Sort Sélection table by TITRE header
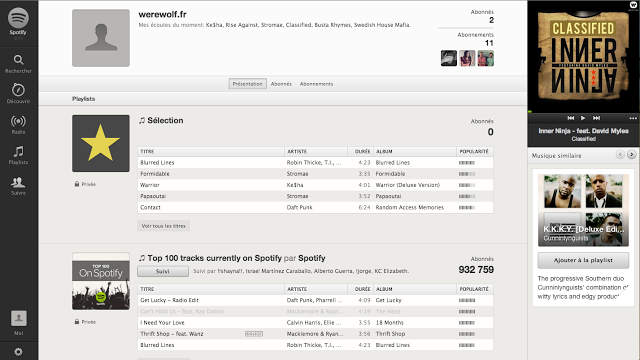Viewport: 640px width, 360px height. pyautogui.click(x=211, y=151)
